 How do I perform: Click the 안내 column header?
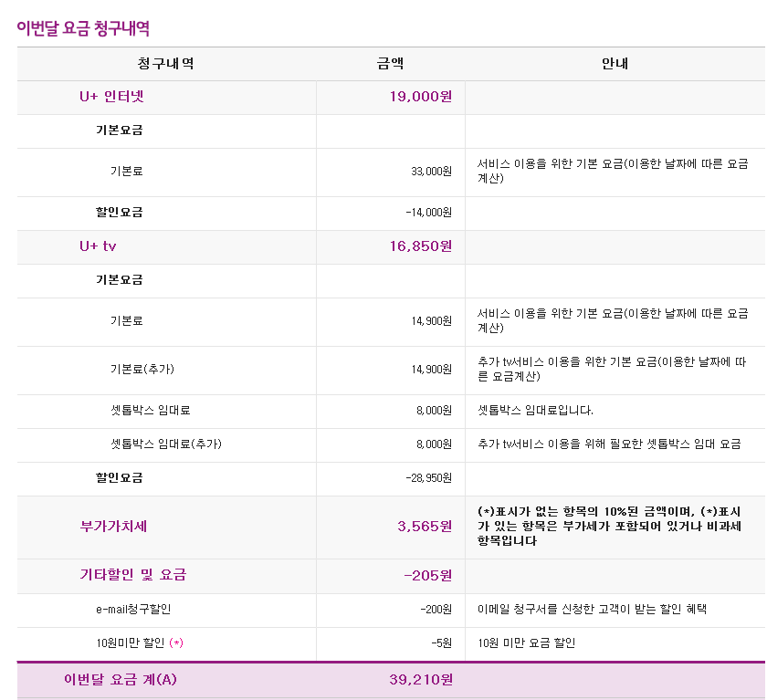point(615,64)
